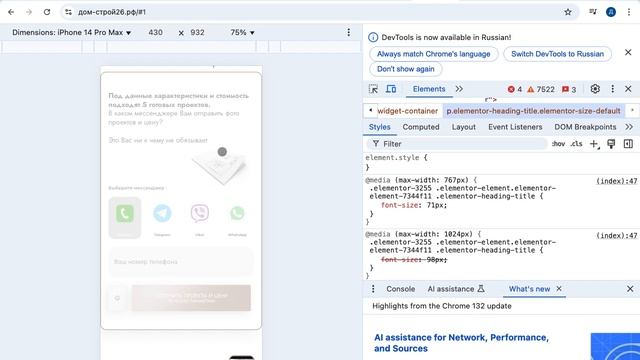Open the media controls icon in toolbar
Viewport: 640px width, 360px height.
pyautogui.click(x=593, y=12)
